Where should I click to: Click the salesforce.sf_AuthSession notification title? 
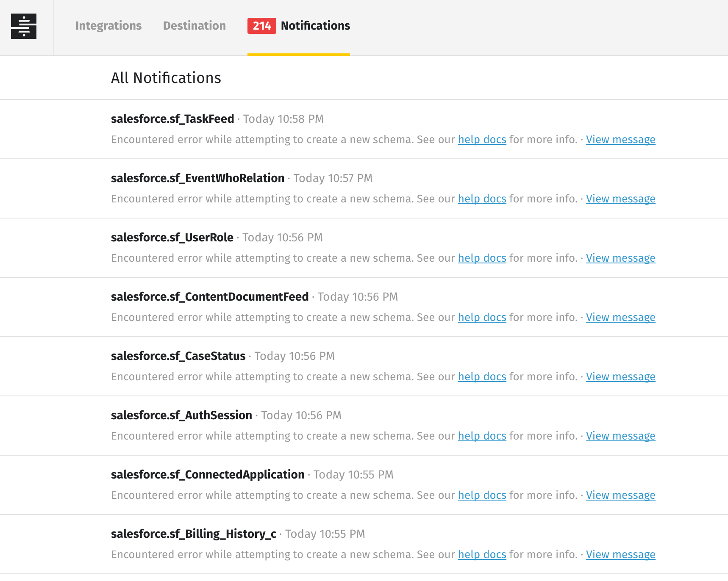tap(181, 415)
